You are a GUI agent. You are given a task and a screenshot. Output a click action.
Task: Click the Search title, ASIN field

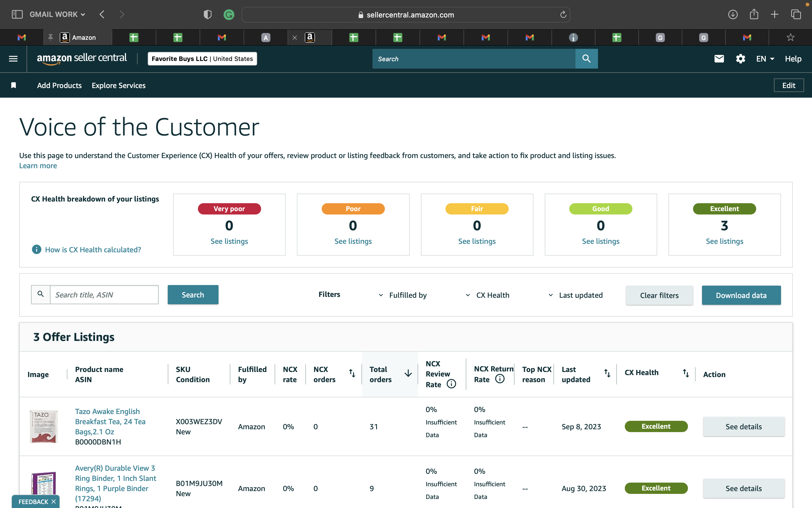[104, 295]
